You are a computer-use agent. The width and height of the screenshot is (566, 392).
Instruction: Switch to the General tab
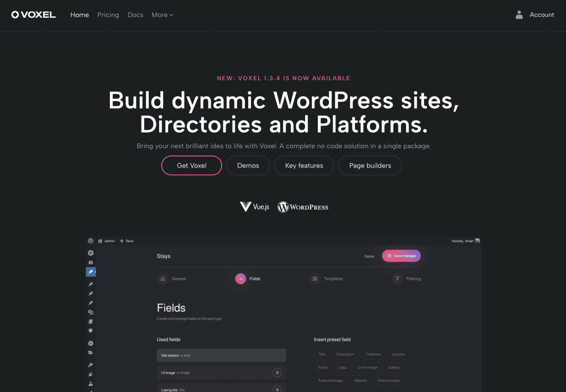tap(172, 279)
